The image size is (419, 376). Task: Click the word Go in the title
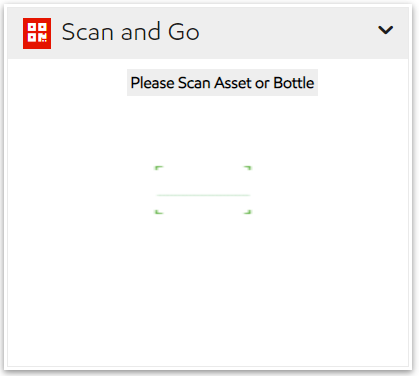tap(184, 32)
